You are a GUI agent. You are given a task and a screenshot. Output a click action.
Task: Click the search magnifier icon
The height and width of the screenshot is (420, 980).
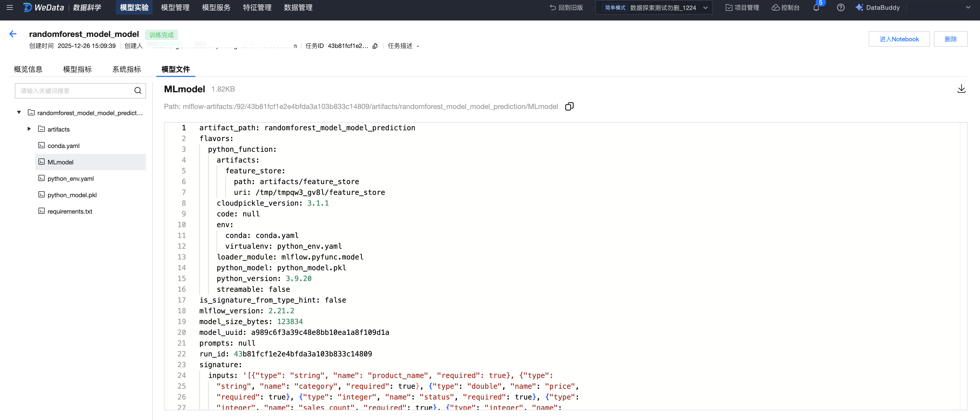(138, 91)
